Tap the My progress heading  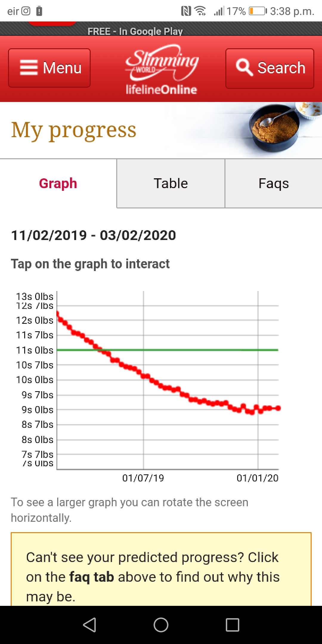(74, 130)
